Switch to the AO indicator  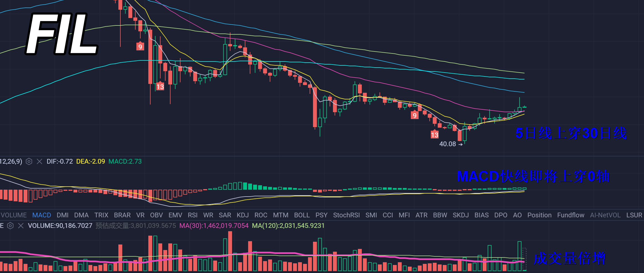tap(517, 215)
